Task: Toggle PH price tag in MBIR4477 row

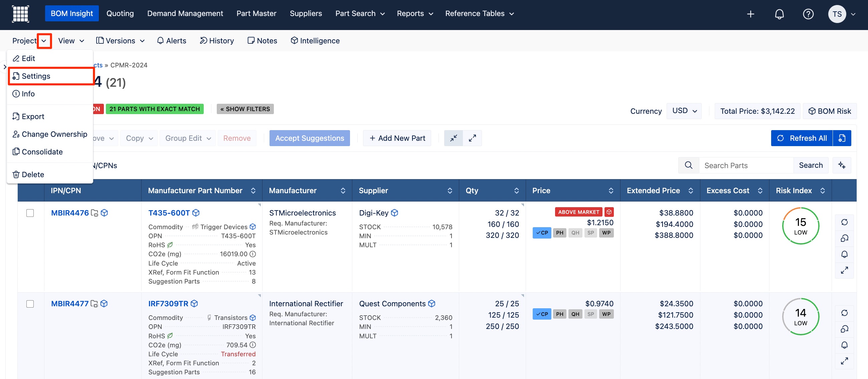Action: (560, 314)
